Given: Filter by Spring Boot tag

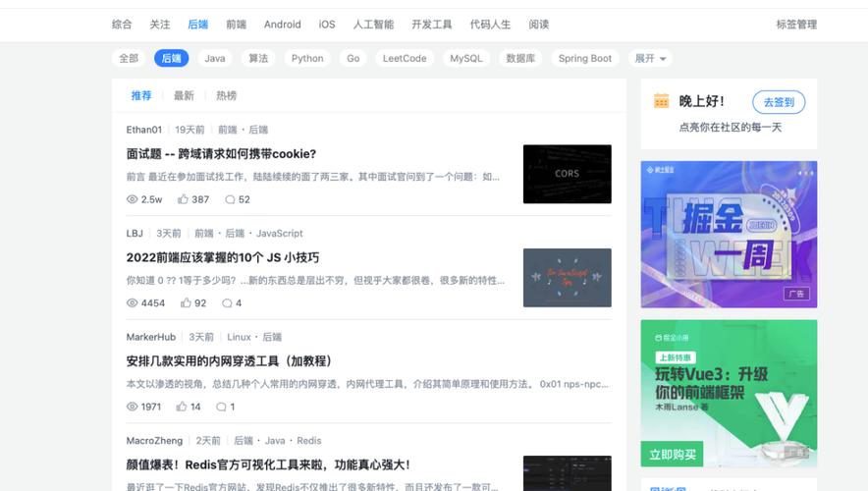Looking at the screenshot, I should 585,58.
